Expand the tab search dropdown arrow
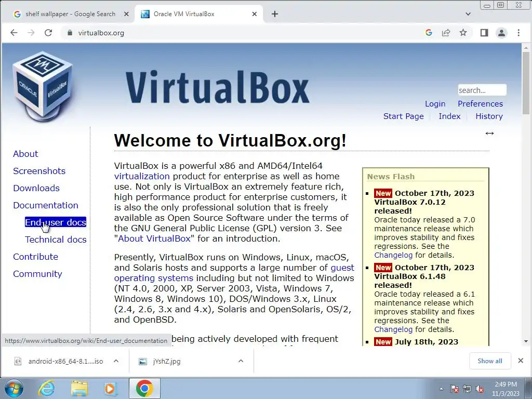 point(468,14)
